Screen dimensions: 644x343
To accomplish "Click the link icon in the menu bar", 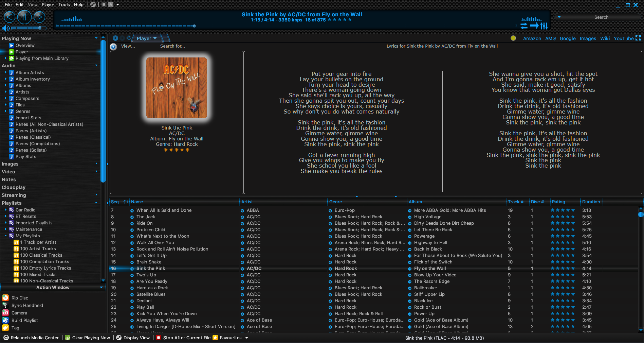I will (x=93, y=4).
